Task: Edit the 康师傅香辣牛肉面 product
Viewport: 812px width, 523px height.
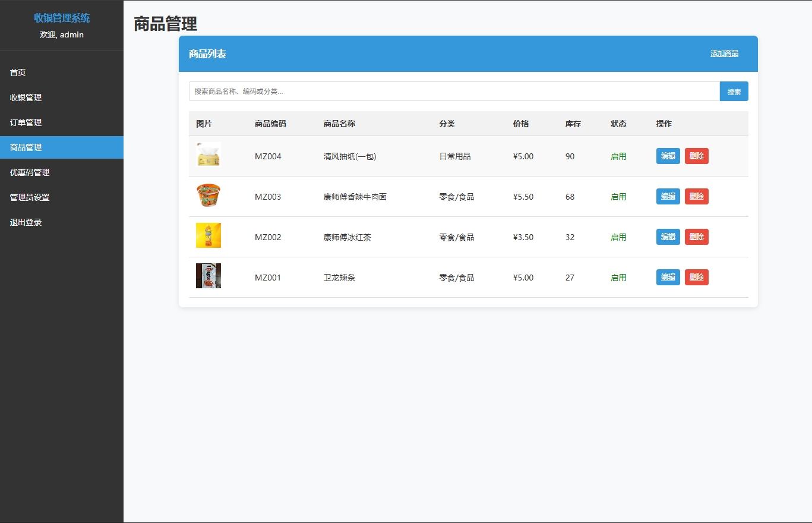Action: (668, 197)
